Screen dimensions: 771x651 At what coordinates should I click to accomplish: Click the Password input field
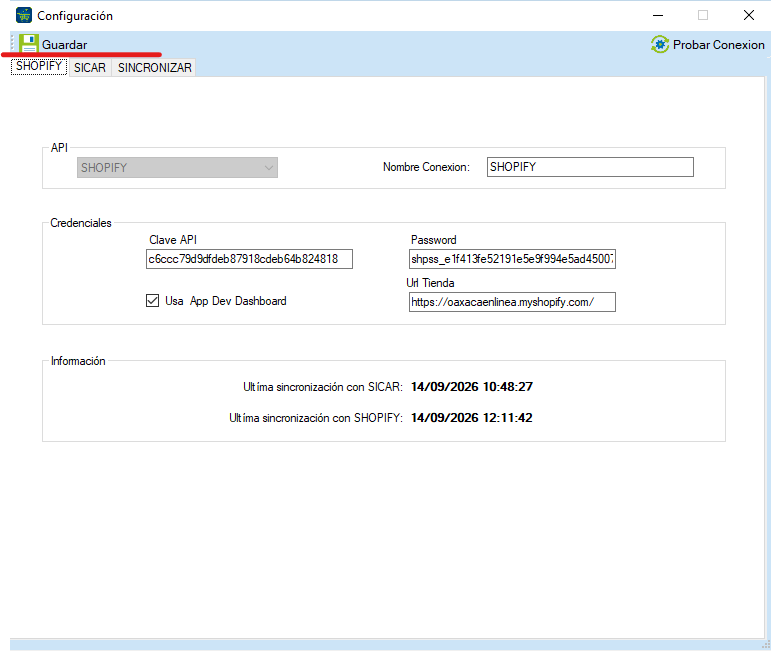512,259
